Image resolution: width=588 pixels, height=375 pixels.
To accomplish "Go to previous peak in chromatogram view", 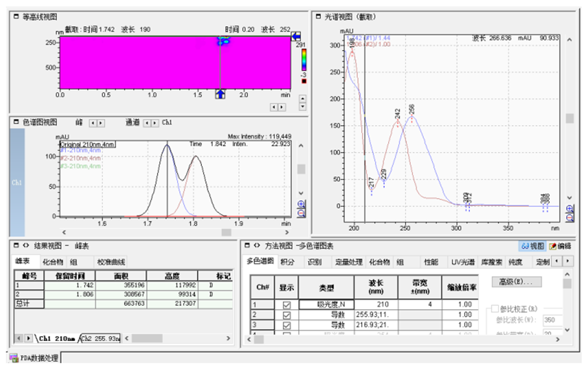I will tap(93, 123).
